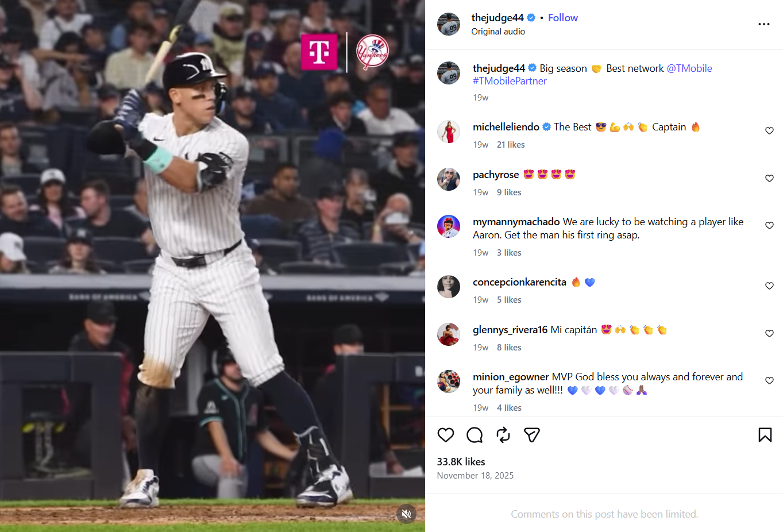This screenshot has height=532, width=783.
Task: Like pachyrose's comment
Action: (769, 179)
